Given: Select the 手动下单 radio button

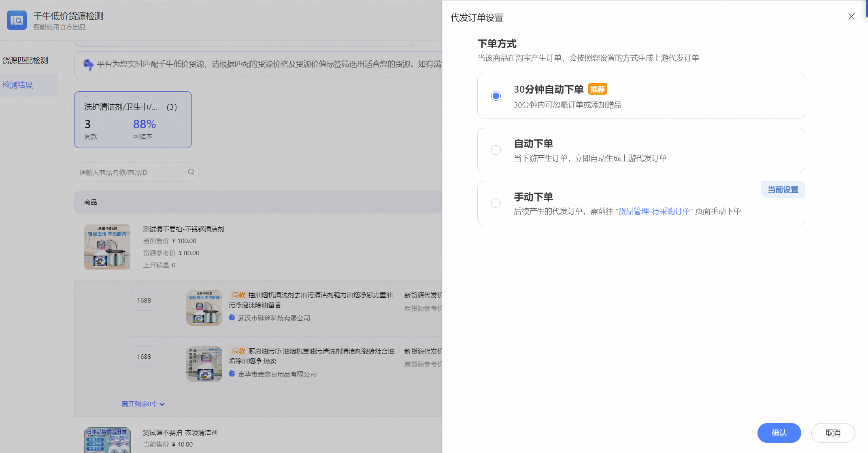Looking at the screenshot, I should pyautogui.click(x=496, y=203).
